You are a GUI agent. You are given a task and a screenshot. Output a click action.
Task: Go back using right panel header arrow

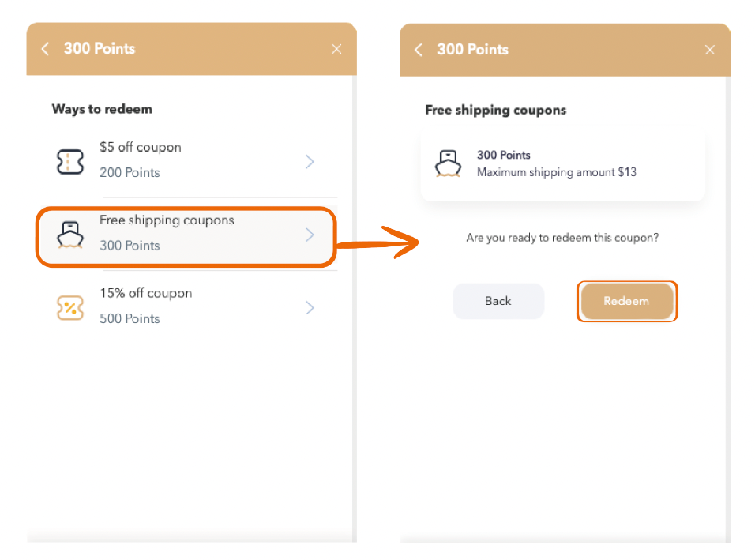point(419,50)
